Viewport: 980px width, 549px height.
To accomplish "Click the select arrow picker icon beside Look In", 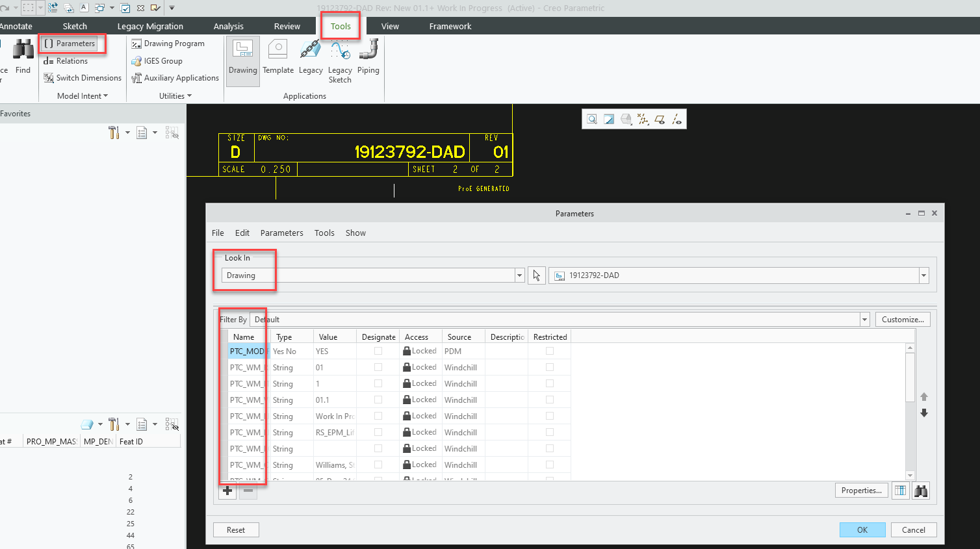I will 537,275.
